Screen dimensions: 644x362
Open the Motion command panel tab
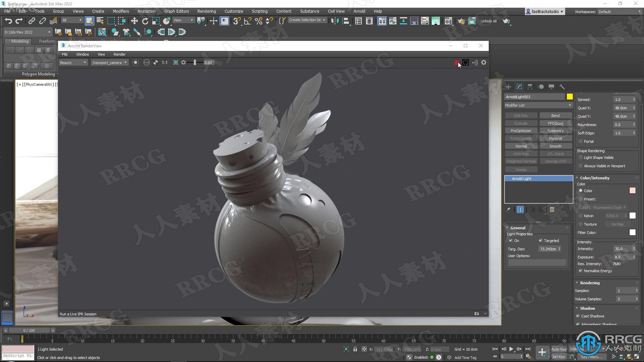pyautogui.click(x=540, y=87)
